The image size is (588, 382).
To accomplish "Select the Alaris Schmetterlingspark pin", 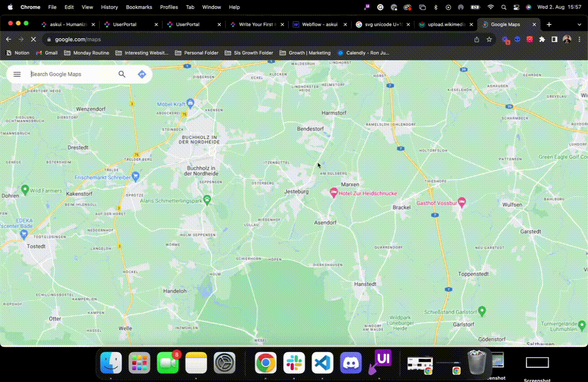I will point(207,199).
